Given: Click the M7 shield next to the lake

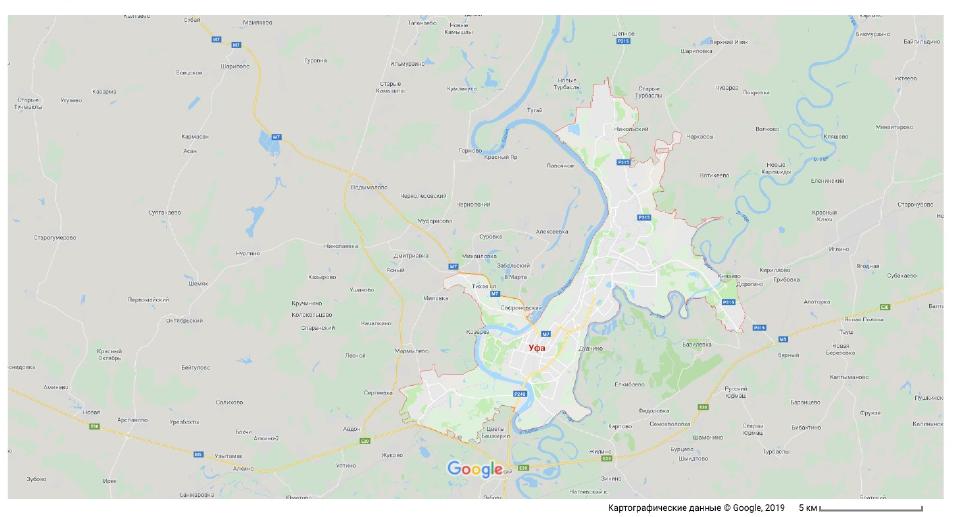Looking at the screenshot, I should coord(277,137).
